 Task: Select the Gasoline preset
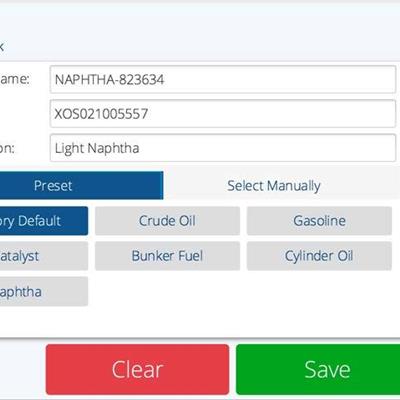pyautogui.click(x=319, y=221)
